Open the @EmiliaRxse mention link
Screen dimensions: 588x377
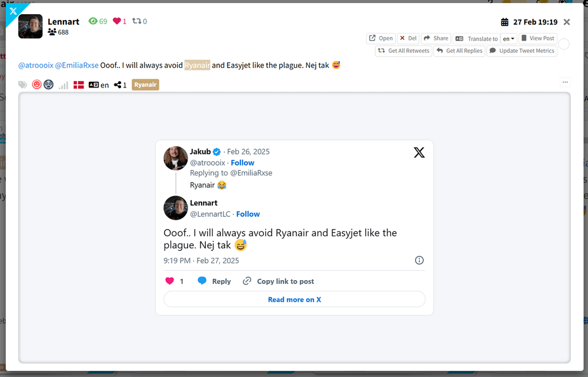[77, 65]
